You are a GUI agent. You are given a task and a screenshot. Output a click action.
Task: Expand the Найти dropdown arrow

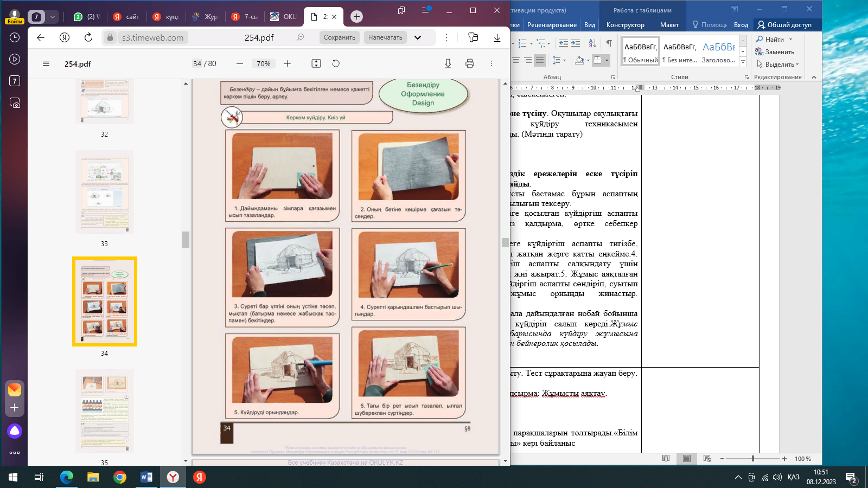[790, 40]
